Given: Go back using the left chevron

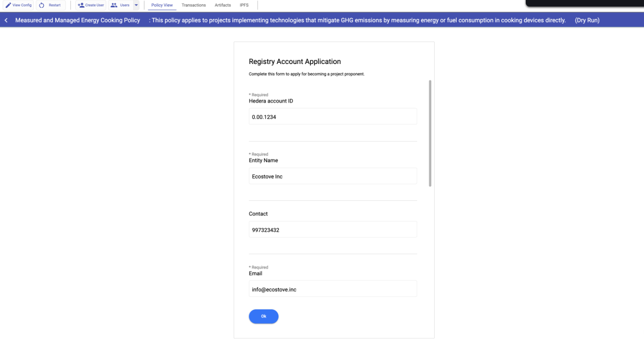Looking at the screenshot, I should coord(6,21).
